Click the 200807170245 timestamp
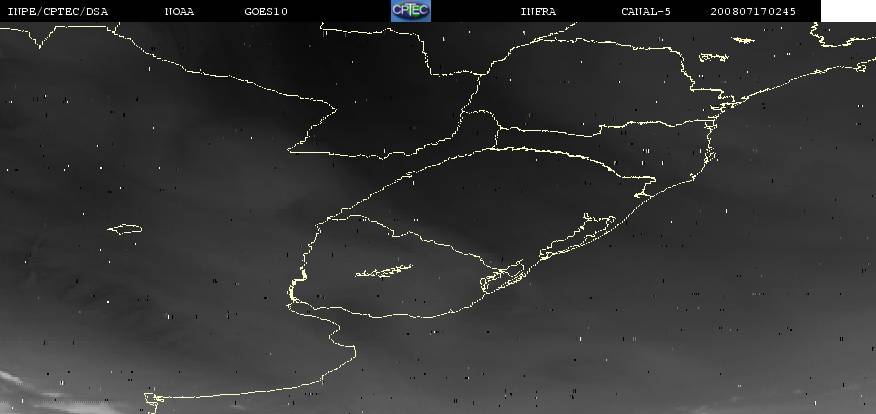 pos(753,12)
